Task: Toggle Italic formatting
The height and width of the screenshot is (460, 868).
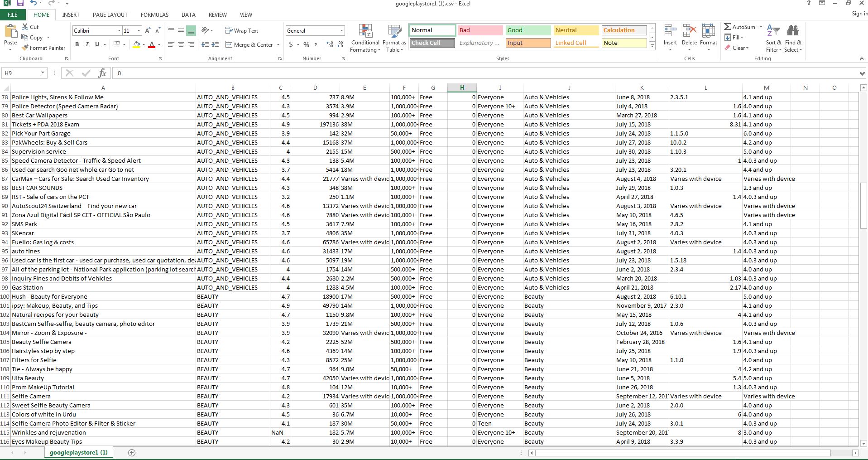Action: click(x=86, y=44)
